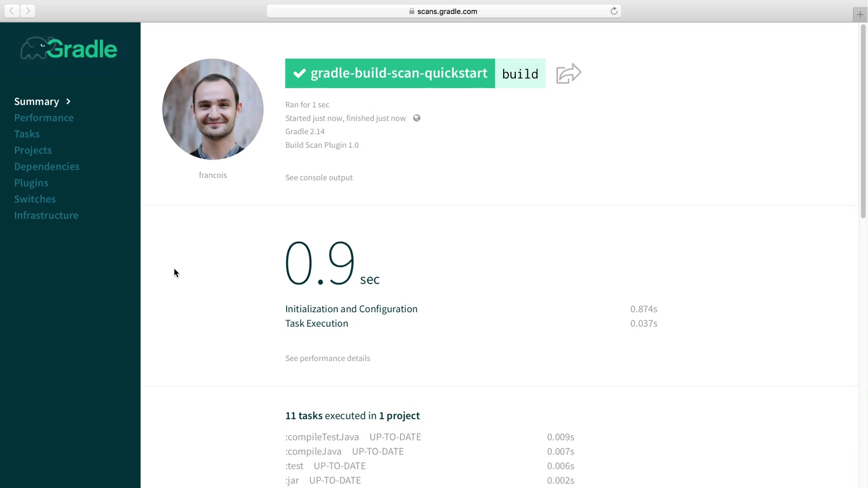Click Initialization and Configuration row label

click(351, 309)
